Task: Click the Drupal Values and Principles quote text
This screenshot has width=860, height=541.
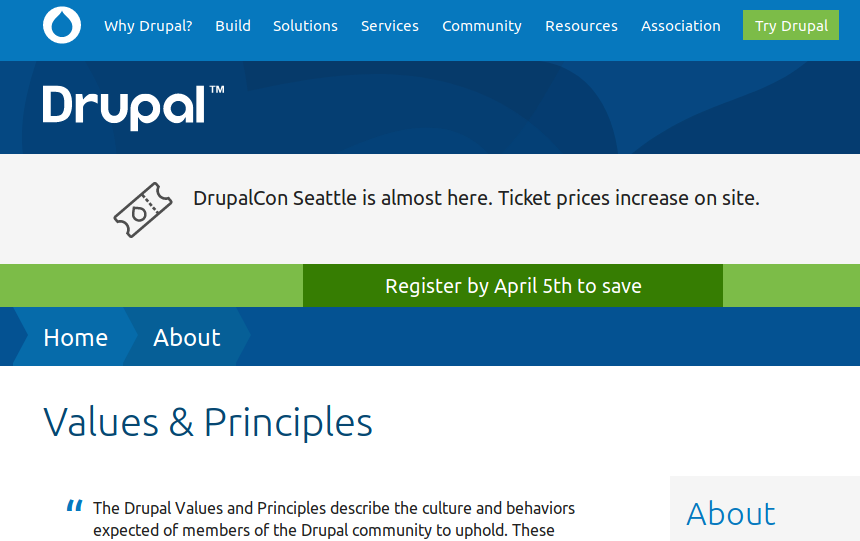Action: click(334, 518)
